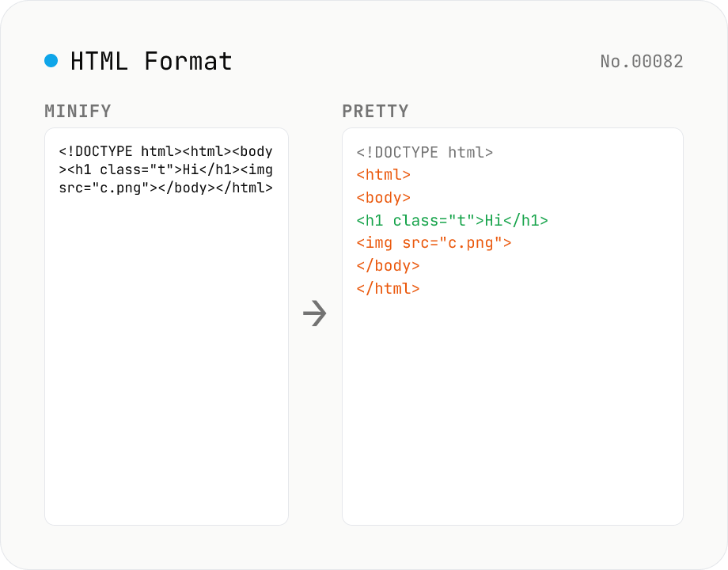Click the HTML Format title
The image size is (728, 570).
[x=151, y=61]
